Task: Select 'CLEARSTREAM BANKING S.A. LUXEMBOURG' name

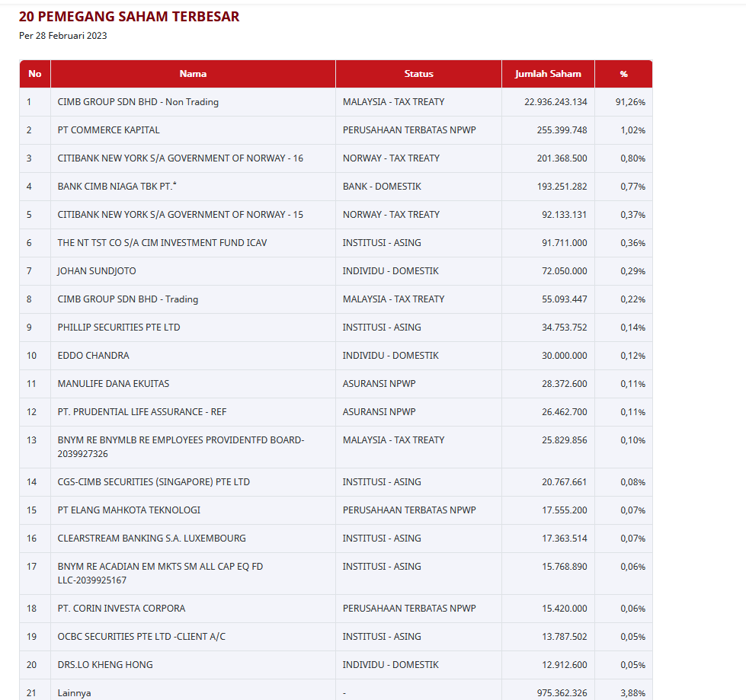Action: (x=152, y=538)
